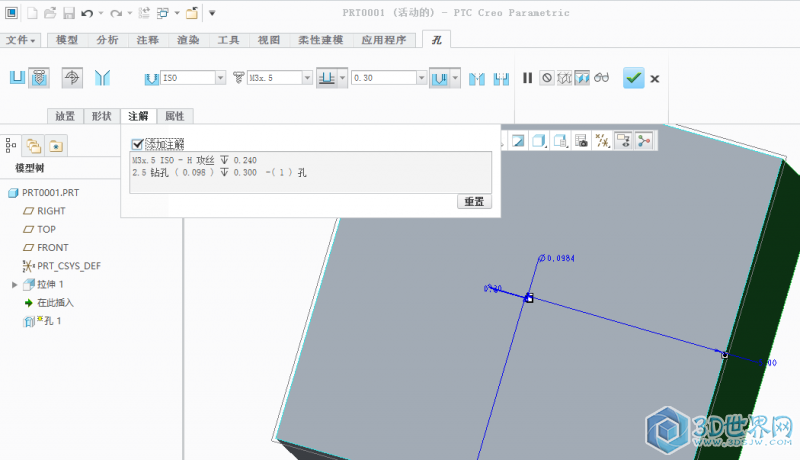The height and width of the screenshot is (460, 800).
Task: Click the 重置 reset button
Action: click(x=474, y=201)
